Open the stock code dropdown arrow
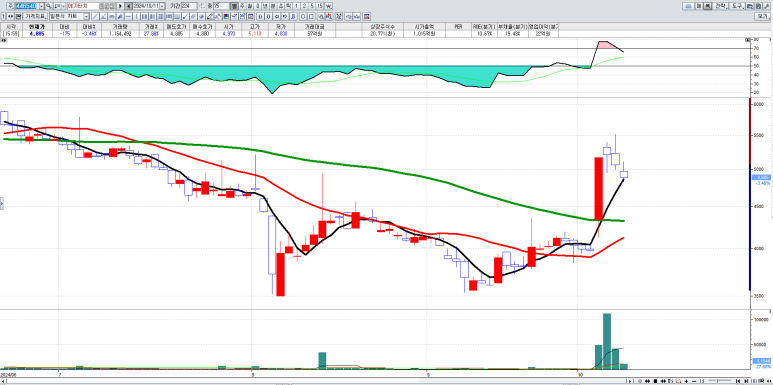The height and width of the screenshot is (385, 773). tap(41, 6)
